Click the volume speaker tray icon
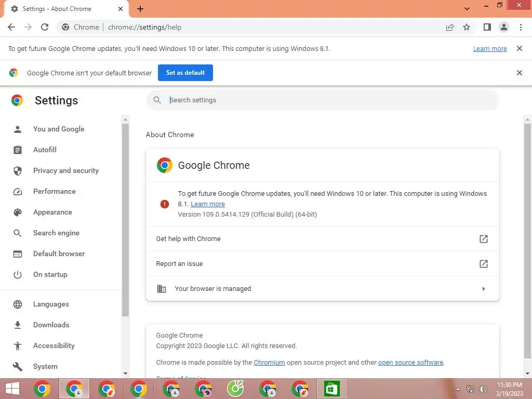This screenshot has height=399, width=532. [x=483, y=389]
